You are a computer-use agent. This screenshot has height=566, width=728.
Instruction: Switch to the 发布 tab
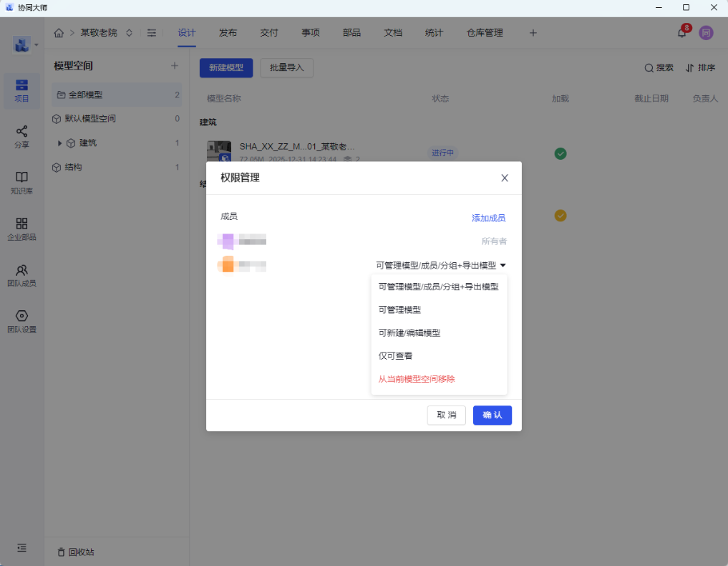pos(228,33)
